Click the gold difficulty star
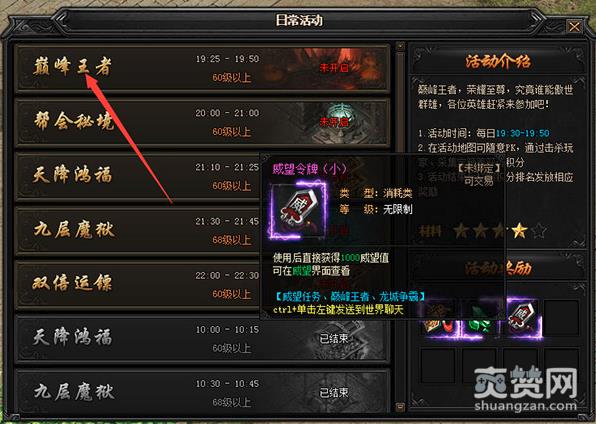This screenshot has height=424, width=596. pyautogui.click(x=519, y=230)
